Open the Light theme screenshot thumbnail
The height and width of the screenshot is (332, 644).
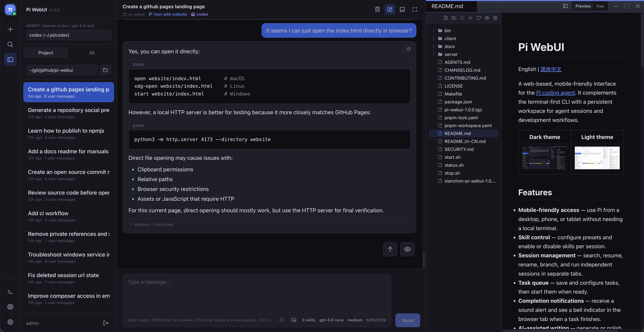click(597, 158)
